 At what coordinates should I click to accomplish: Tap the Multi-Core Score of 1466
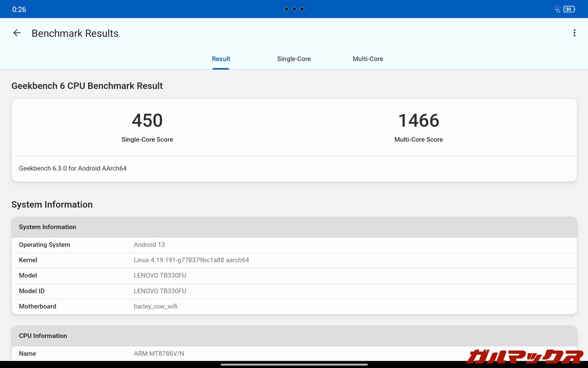(x=418, y=121)
